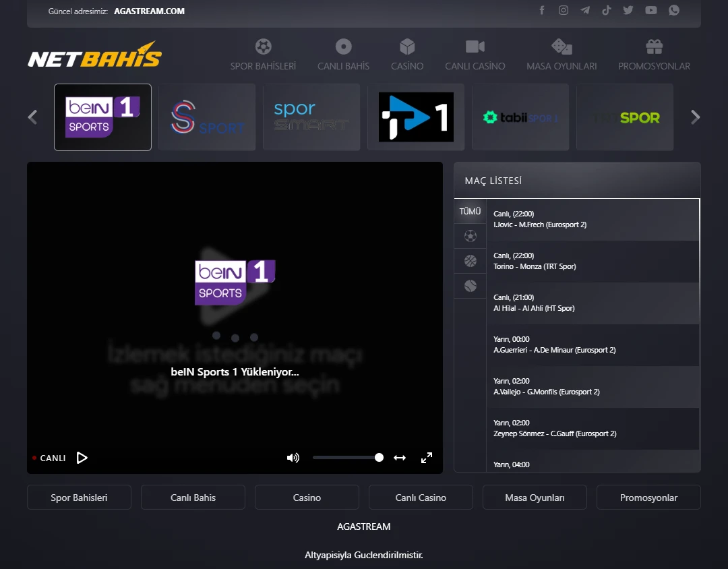The height and width of the screenshot is (569, 728).
Task: Open I.Jovic - M.Frech match
Action: [593, 220]
